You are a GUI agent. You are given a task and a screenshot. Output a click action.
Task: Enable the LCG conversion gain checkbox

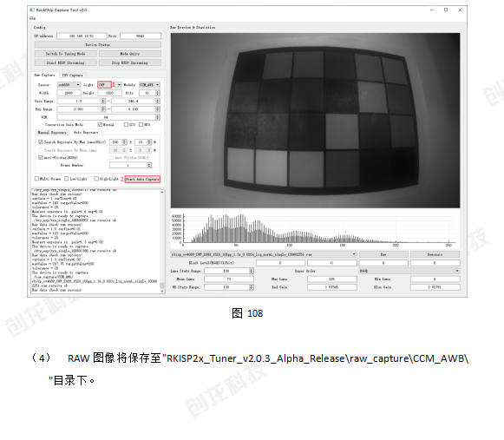tap(126, 124)
